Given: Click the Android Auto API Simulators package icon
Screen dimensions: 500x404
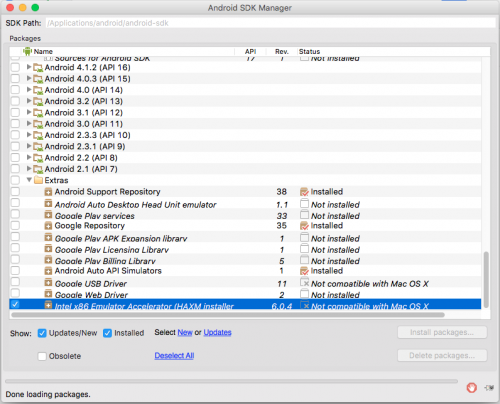Looking at the screenshot, I should (48, 271).
